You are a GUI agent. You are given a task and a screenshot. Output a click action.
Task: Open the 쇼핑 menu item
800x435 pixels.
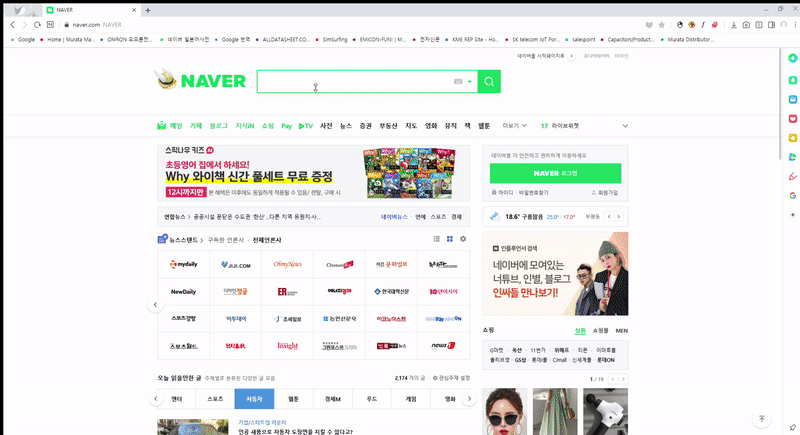[x=268, y=126]
